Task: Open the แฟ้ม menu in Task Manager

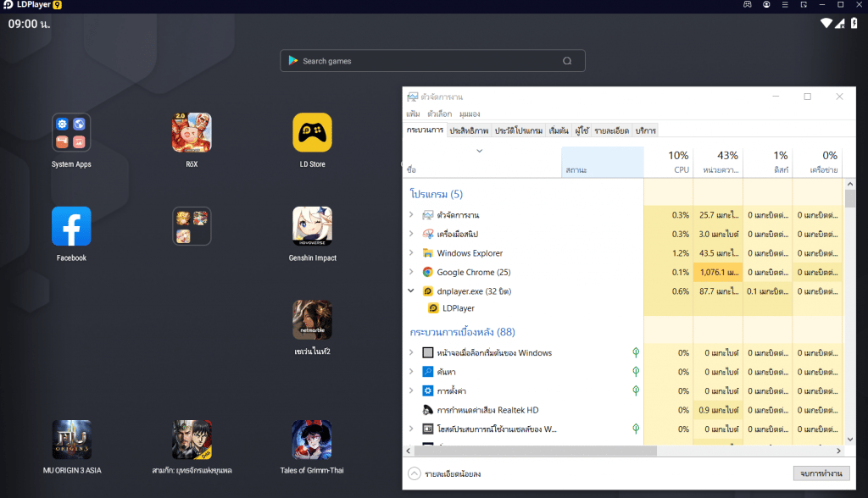Action: (x=413, y=114)
